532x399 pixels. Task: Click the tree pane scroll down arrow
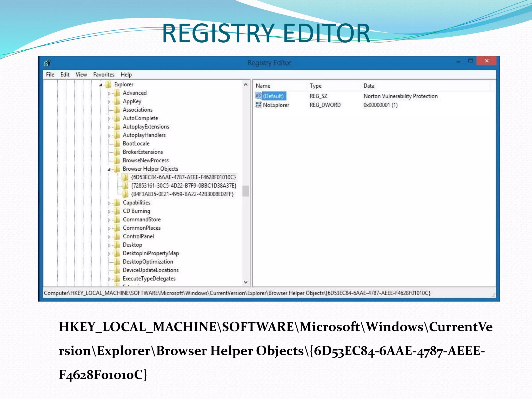pos(246,282)
